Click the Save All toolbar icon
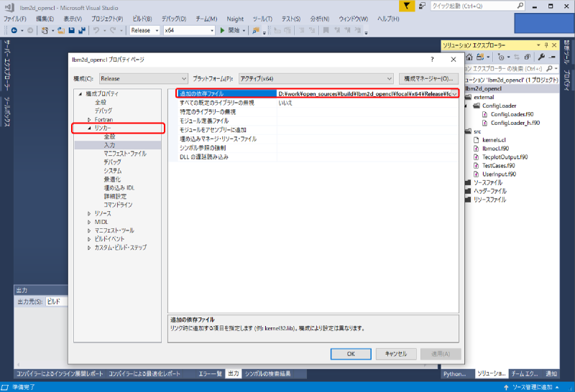The height and width of the screenshot is (392, 575). 83,30
